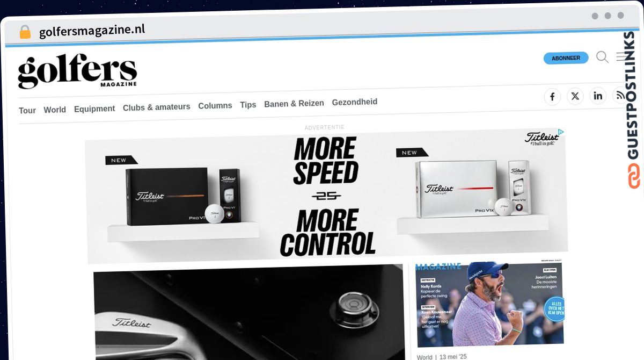Open the search magnifier icon
The width and height of the screenshot is (644, 360).
pyautogui.click(x=602, y=57)
